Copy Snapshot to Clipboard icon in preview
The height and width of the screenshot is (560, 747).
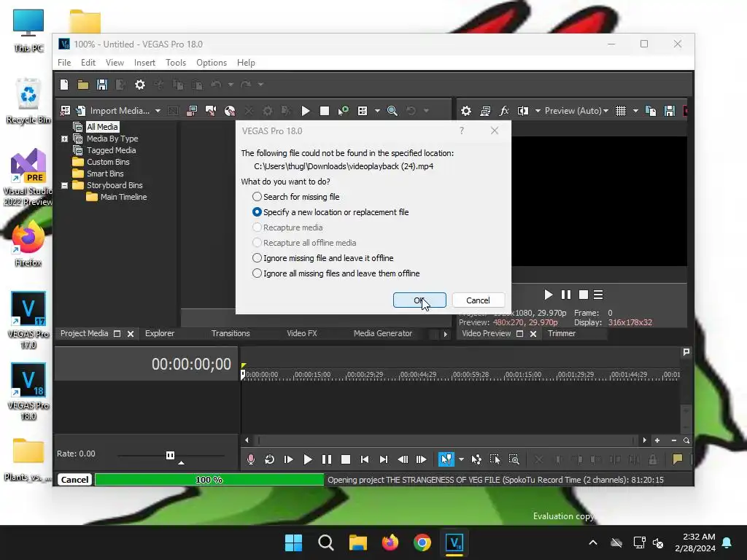tap(650, 111)
